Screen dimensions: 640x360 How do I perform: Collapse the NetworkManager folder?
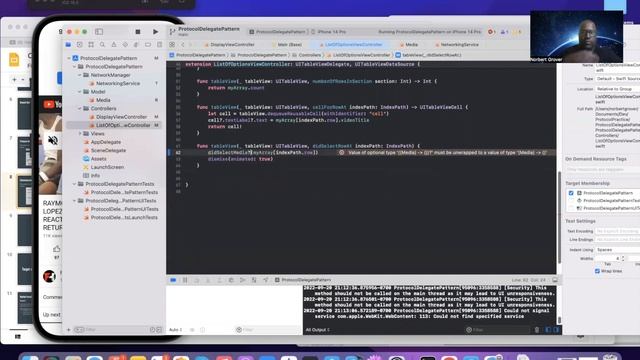(80, 75)
